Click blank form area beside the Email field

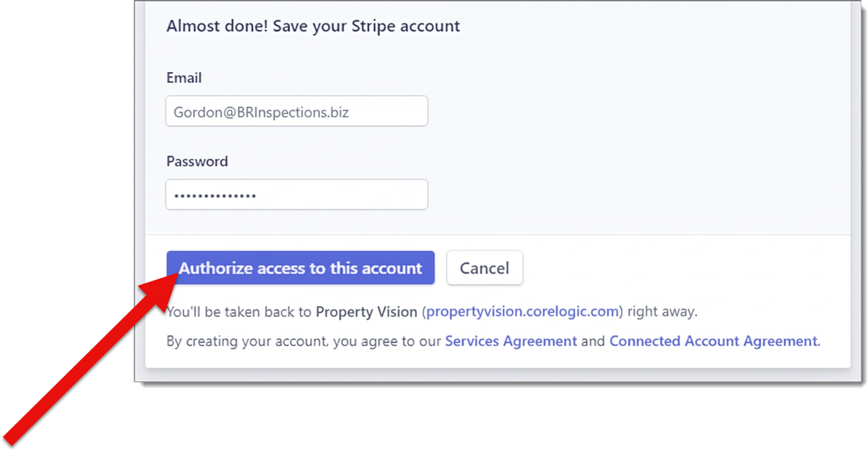click(x=610, y=112)
